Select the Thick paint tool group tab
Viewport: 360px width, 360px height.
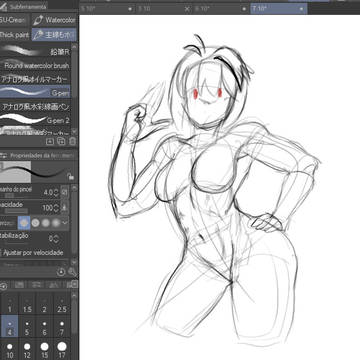click(x=15, y=34)
